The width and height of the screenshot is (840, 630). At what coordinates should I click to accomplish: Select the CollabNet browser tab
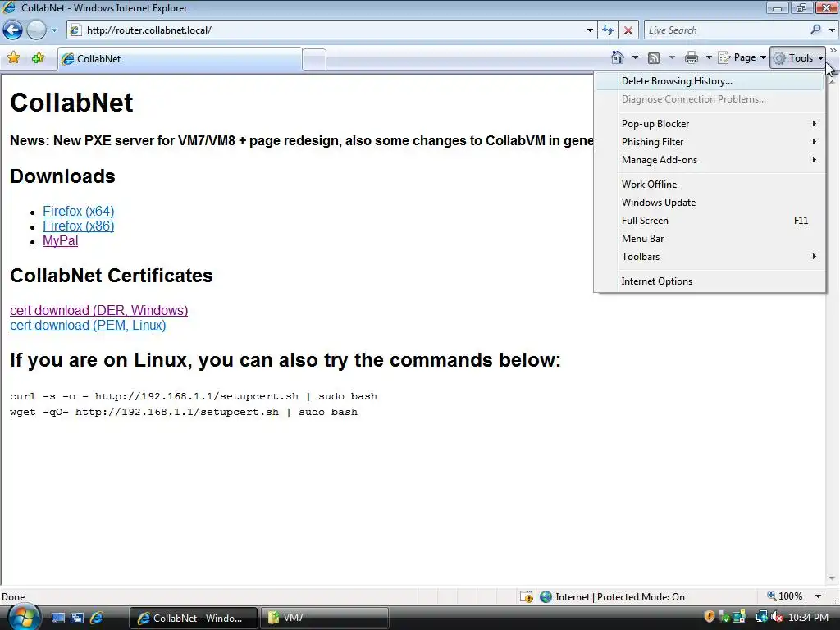pyautogui.click(x=180, y=59)
